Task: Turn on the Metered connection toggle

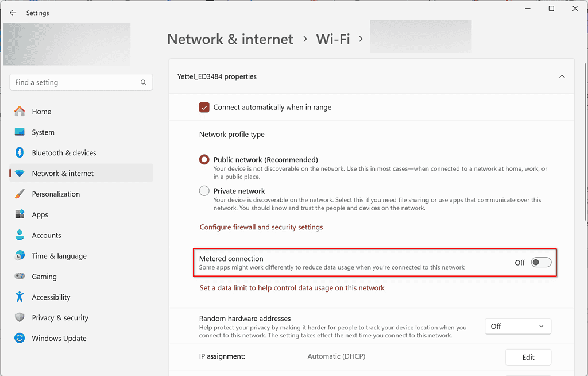Action: point(541,263)
